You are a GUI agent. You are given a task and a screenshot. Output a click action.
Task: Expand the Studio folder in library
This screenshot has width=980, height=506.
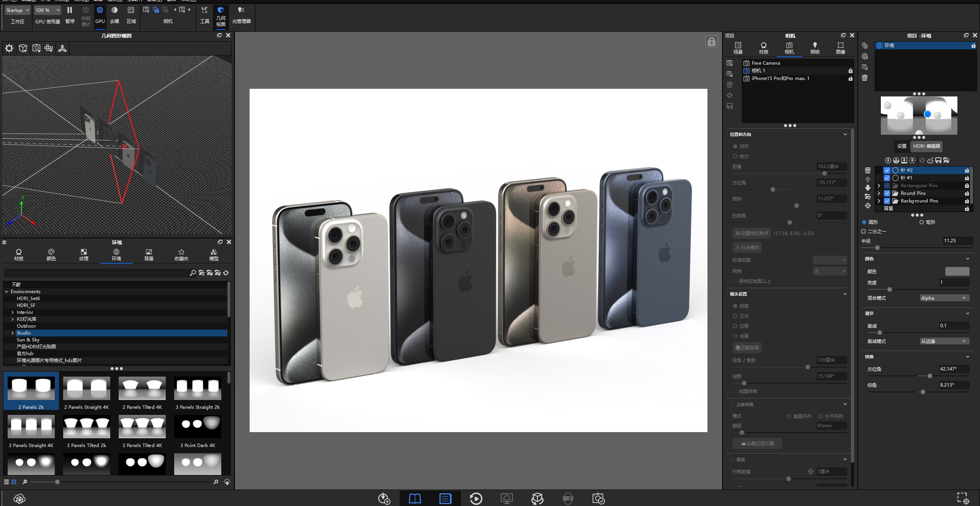point(13,333)
